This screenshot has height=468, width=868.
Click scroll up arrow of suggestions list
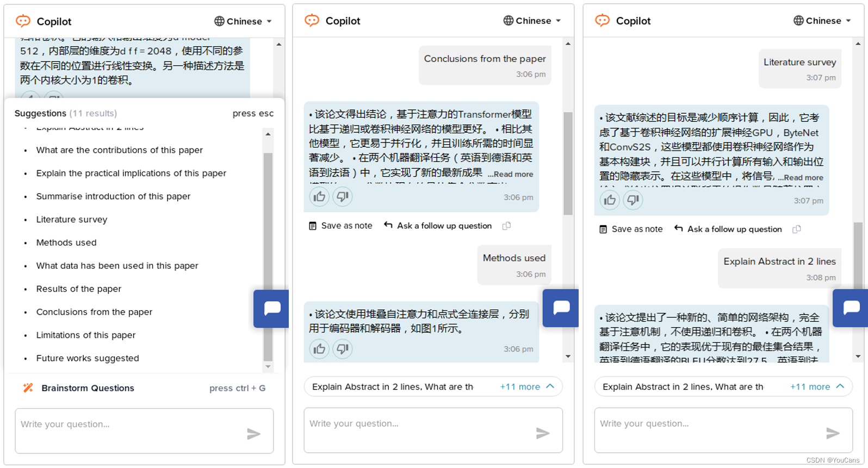[268, 134]
